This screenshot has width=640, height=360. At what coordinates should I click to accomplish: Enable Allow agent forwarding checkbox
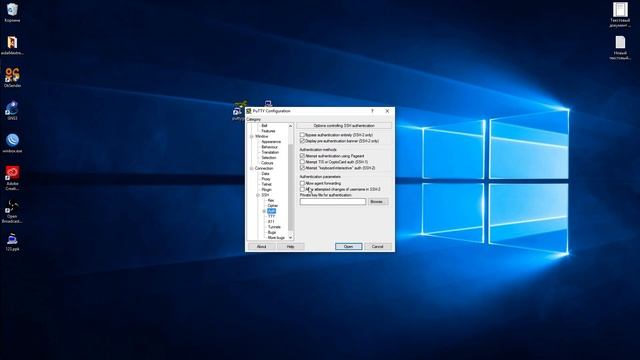[302, 183]
